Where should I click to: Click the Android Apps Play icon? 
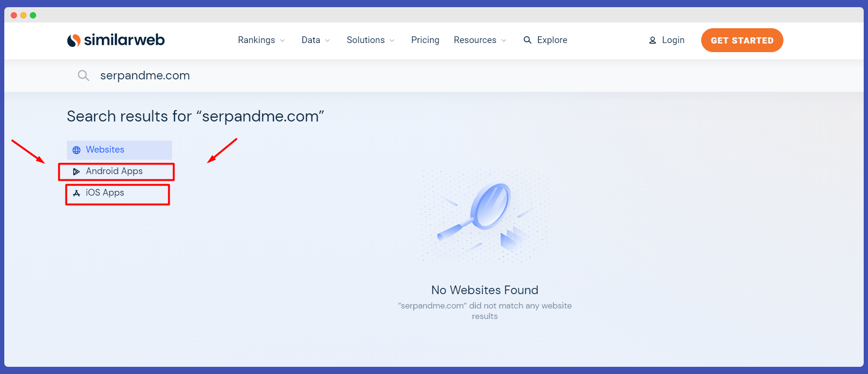pos(76,172)
